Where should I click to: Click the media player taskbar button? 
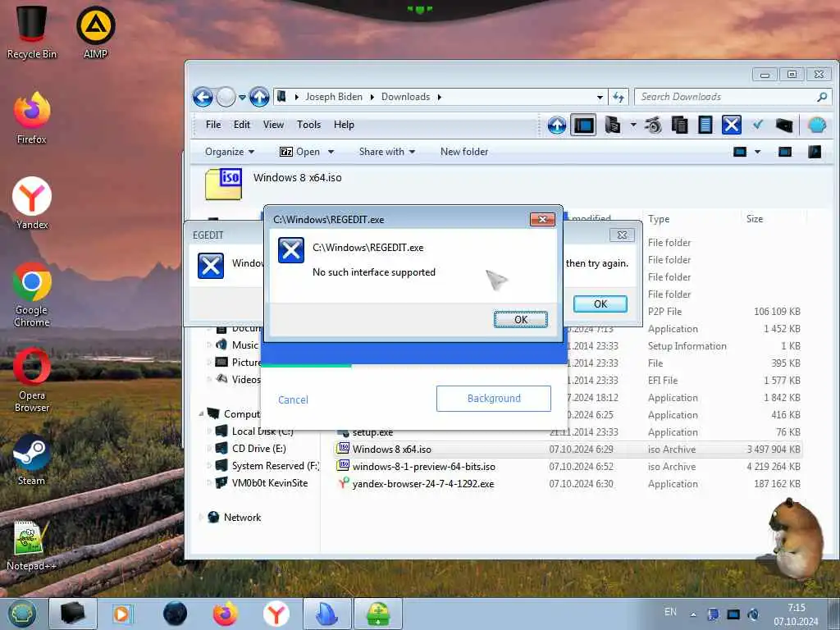pyautogui.click(x=123, y=614)
